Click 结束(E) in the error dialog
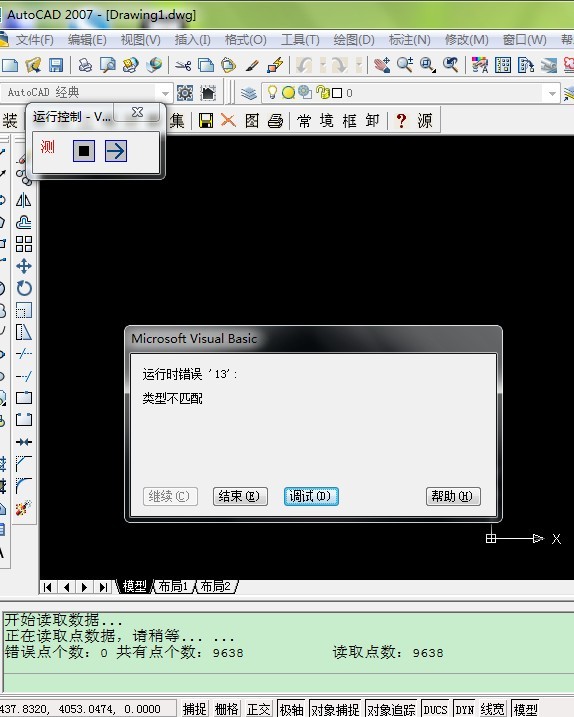Image resolution: width=574 pixels, height=717 pixels. 240,496
